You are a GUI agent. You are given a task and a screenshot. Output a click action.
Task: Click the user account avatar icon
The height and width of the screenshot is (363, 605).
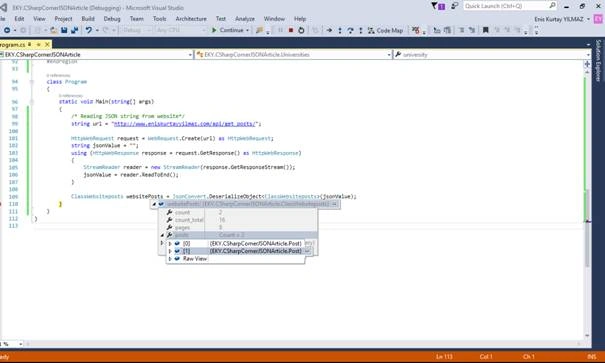[x=598, y=19]
